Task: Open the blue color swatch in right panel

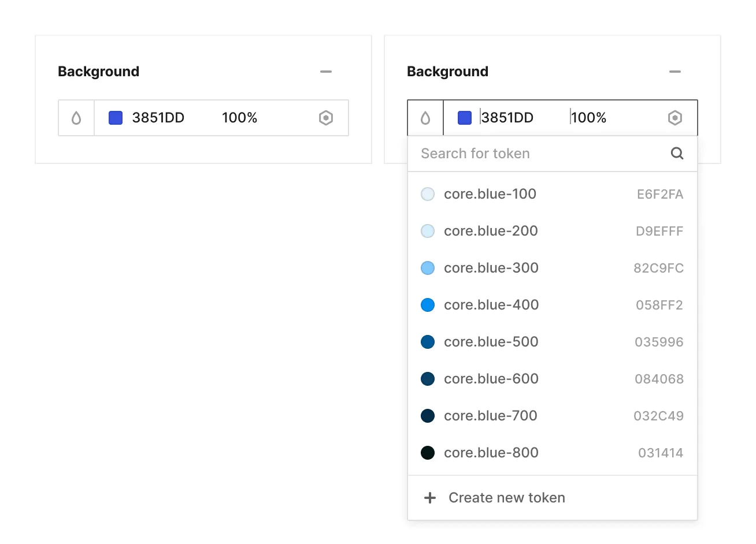Action: click(x=465, y=118)
